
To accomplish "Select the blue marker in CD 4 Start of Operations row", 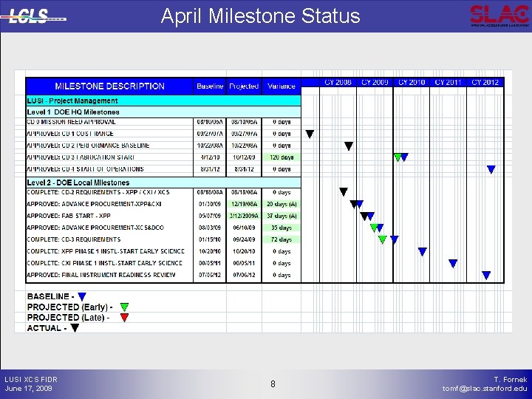I will (x=491, y=169).
